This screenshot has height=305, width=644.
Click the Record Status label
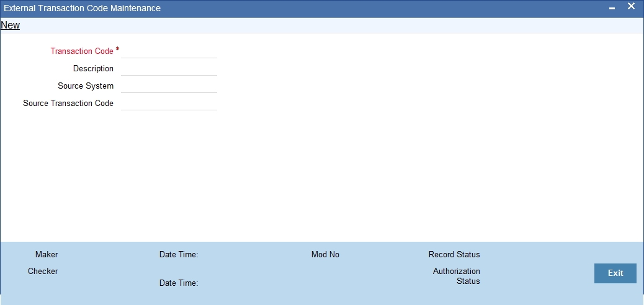pyautogui.click(x=454, y=255)
